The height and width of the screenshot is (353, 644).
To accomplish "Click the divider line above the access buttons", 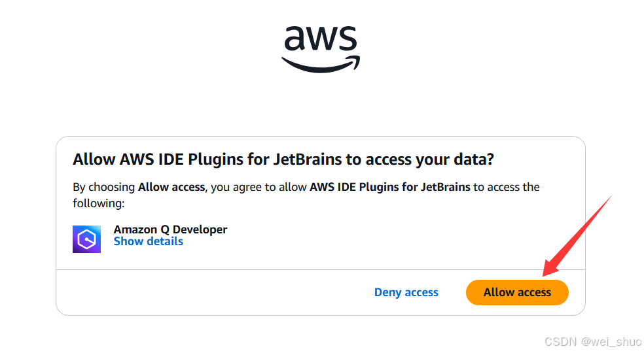I will (321, 269).
